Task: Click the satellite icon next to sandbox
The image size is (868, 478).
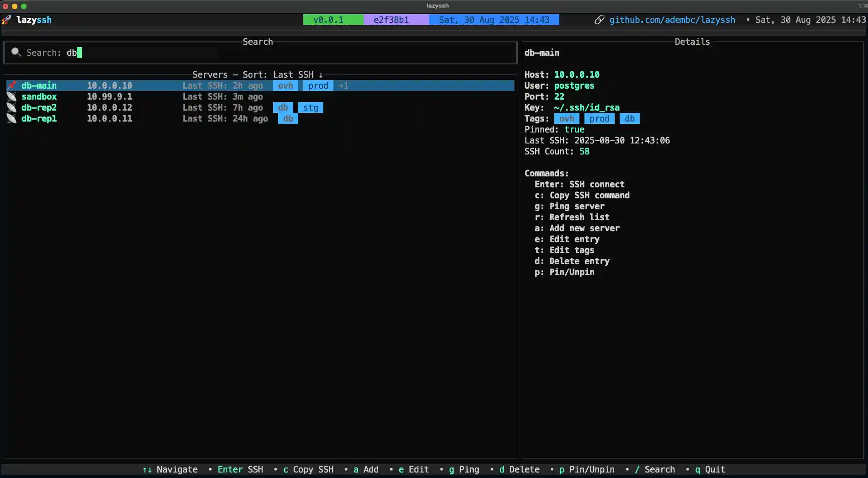Action: coord(12,96)
